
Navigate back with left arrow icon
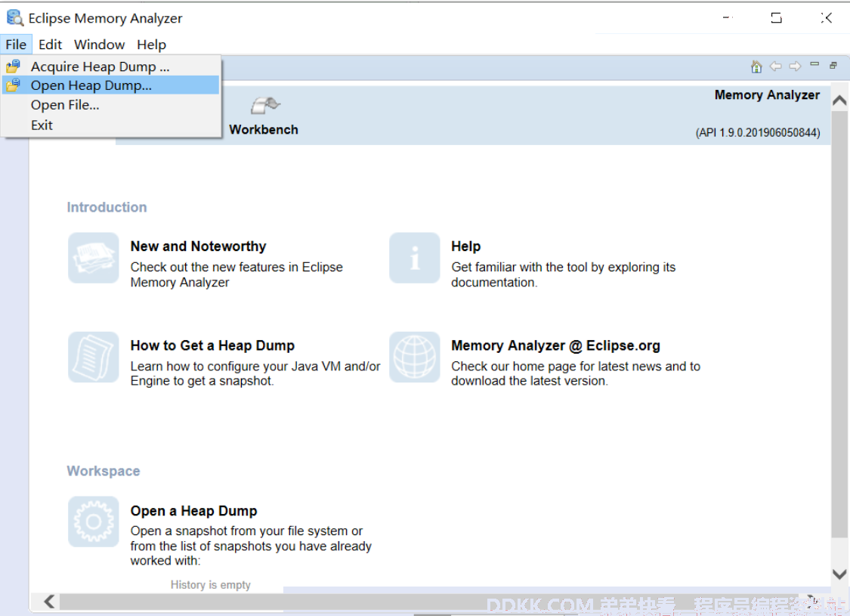[776, 67]
